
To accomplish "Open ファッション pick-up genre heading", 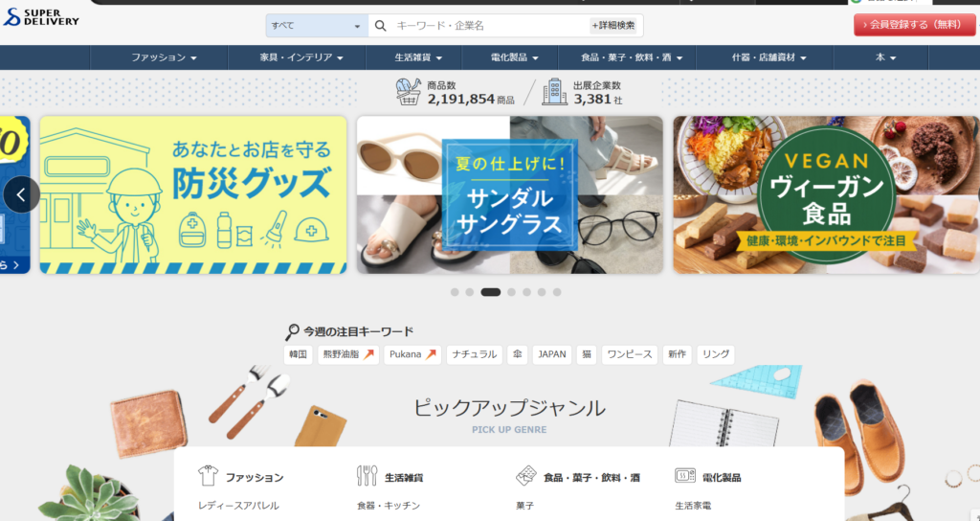I will point(255,478).
